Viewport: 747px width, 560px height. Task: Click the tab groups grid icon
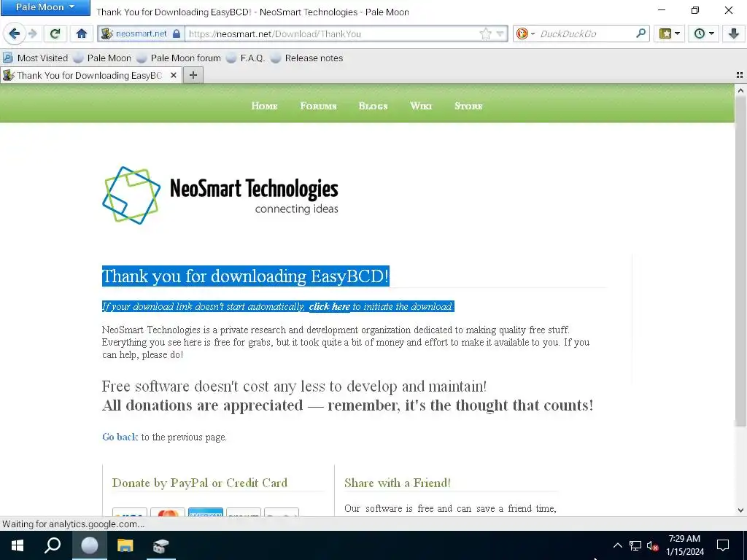point(740,75)
